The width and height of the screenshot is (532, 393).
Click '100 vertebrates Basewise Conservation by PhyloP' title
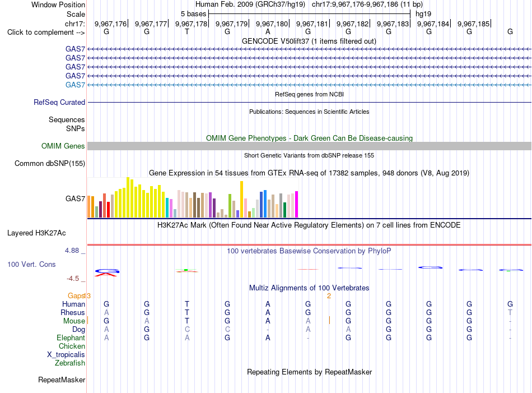click(x=309, y=251)
